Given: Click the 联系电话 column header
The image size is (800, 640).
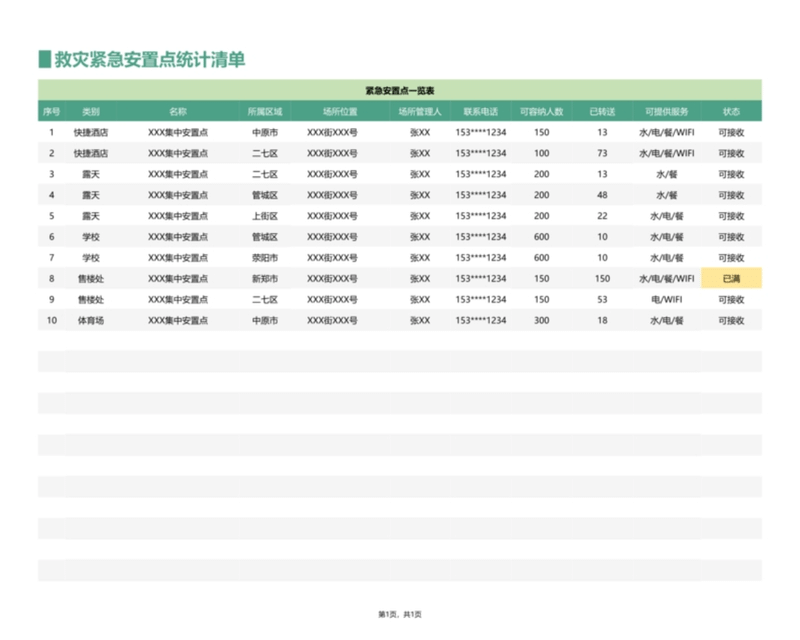Looking at the screenshot, I should pos(480,111).
